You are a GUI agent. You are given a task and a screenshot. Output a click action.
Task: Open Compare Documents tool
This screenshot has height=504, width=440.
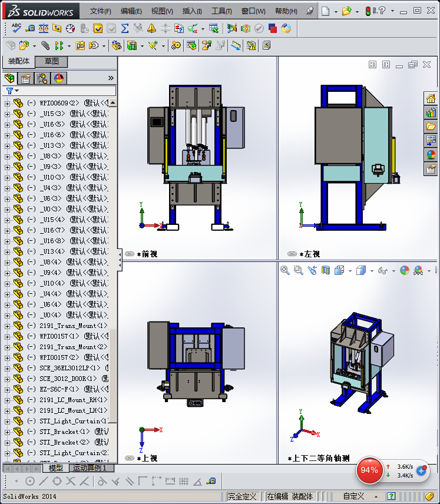[179, 28]
